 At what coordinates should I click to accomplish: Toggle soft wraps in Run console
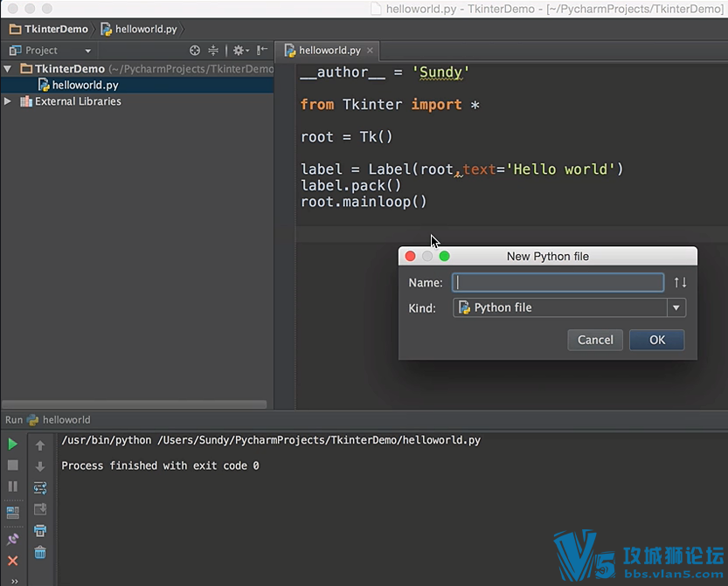click(x=40, y=487)
